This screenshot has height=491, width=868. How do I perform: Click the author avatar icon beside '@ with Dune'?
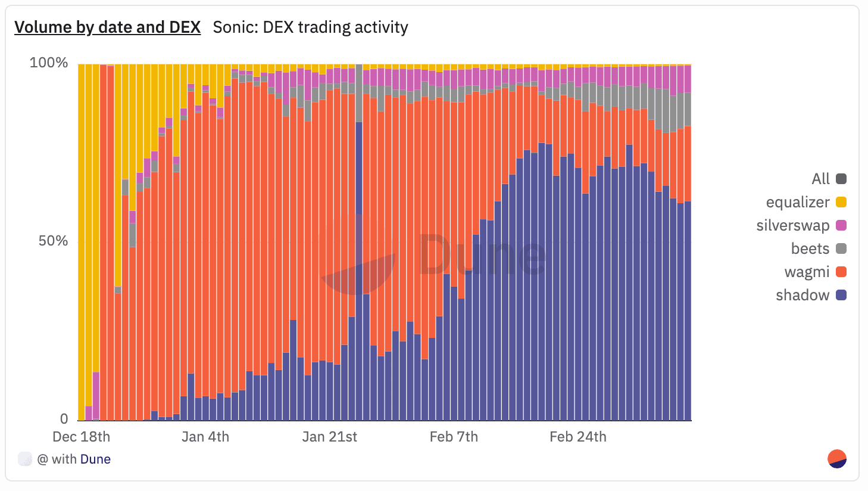pos(25,459)
